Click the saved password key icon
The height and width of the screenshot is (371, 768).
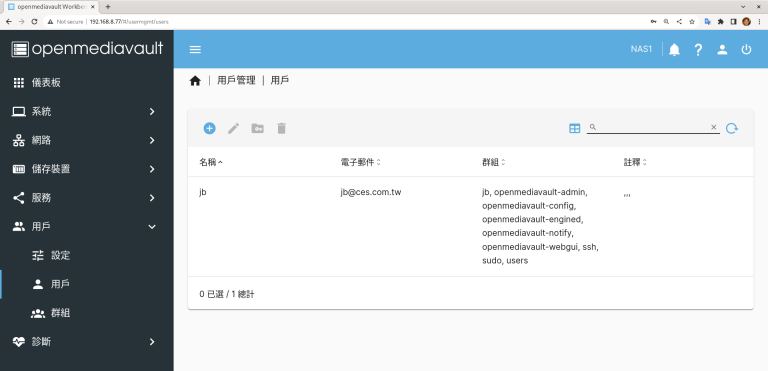click(x=653, y=22)
